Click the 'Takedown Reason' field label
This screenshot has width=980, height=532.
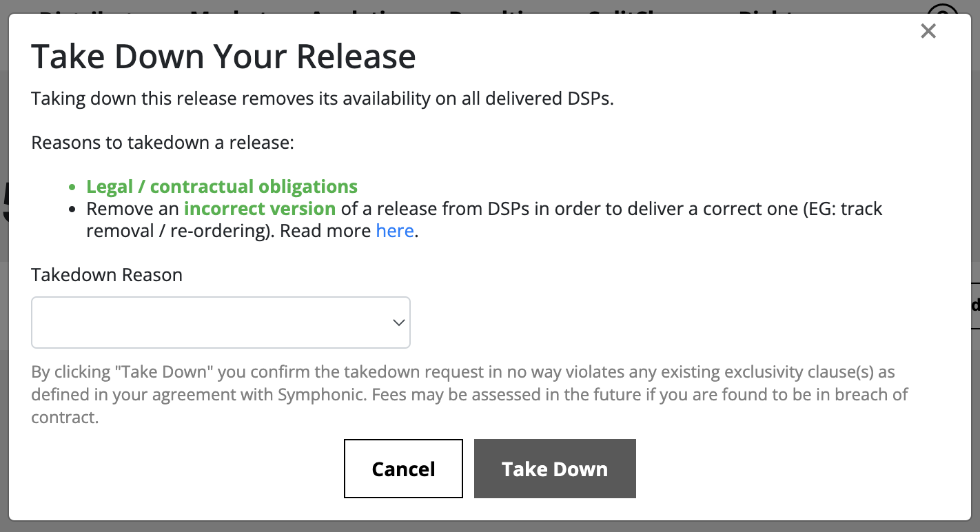tap(107, 275)
